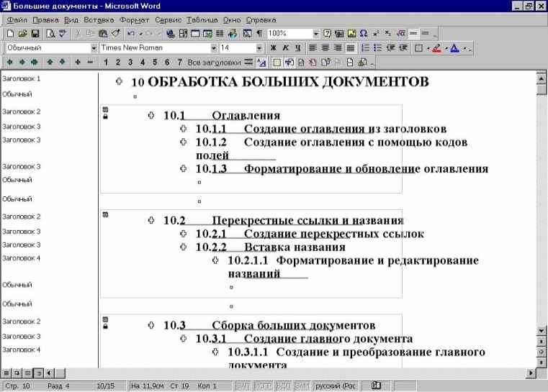Activate the Format Painter brush
Screen dimensions: 548x392
point(116,34)
